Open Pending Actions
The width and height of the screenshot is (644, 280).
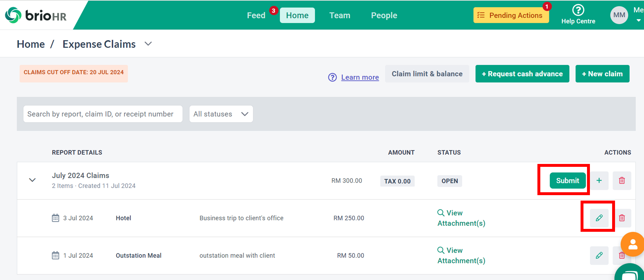click(511, 15)
